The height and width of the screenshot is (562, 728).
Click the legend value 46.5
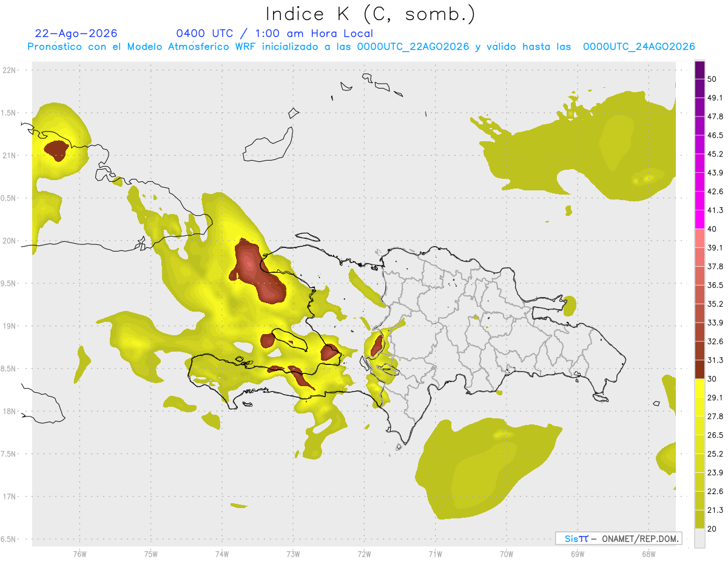715,135
